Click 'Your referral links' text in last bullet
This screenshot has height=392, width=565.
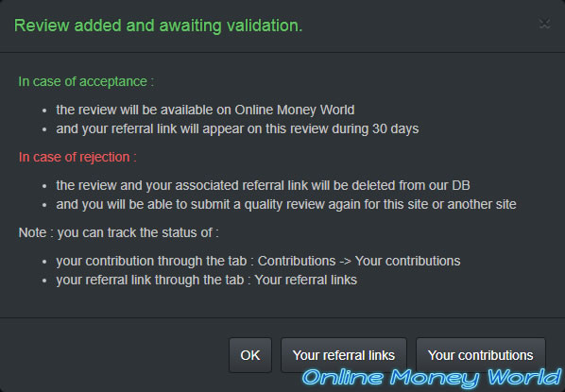pyautogui.click(x=306, y=280)
